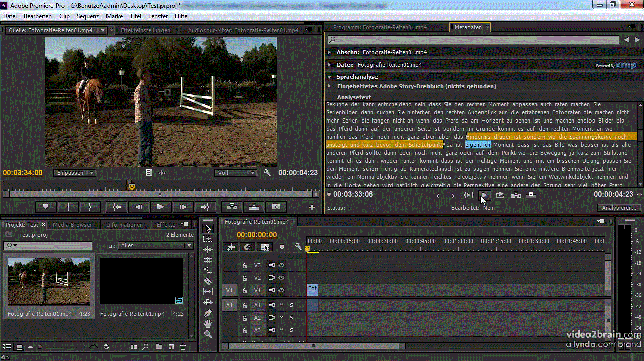Click New Item icon in project panel
This screenshot has width=644, height=361.
(x=171, y=347)
